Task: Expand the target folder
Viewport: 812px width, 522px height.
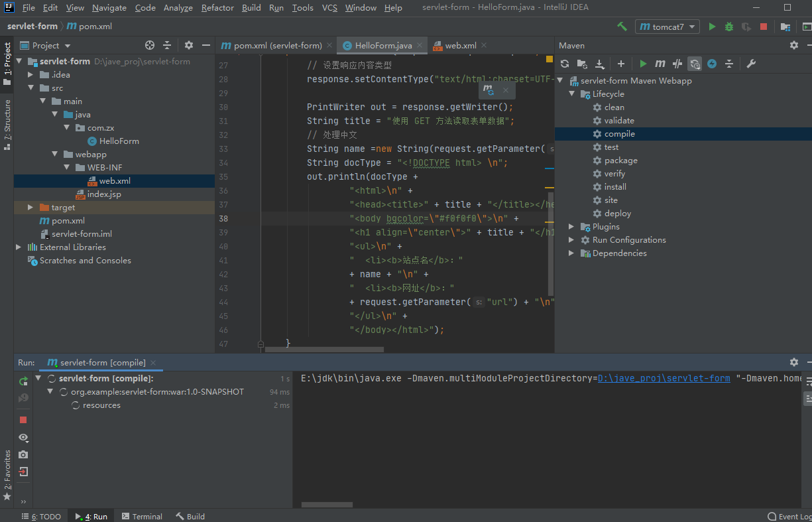Action: pyautogui.click(x=30, y=207)
